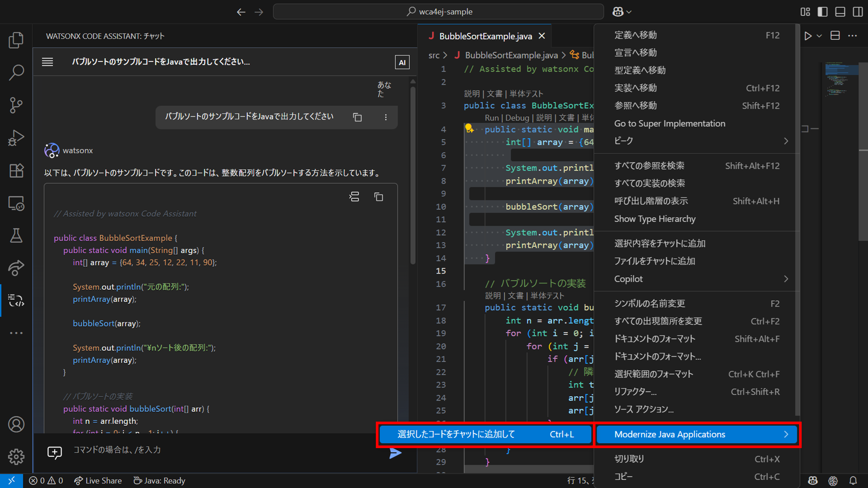The image size is (868, 488).
Task: Choose 選択内容をチャットに追加 from context menu
Action: click(x=660, y=243)
